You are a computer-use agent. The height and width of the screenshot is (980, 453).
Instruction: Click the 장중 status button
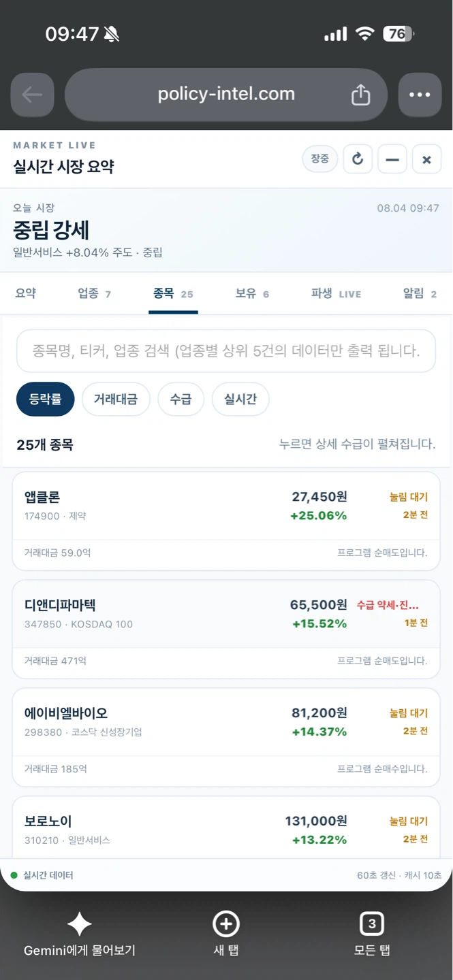coord(320,159)
